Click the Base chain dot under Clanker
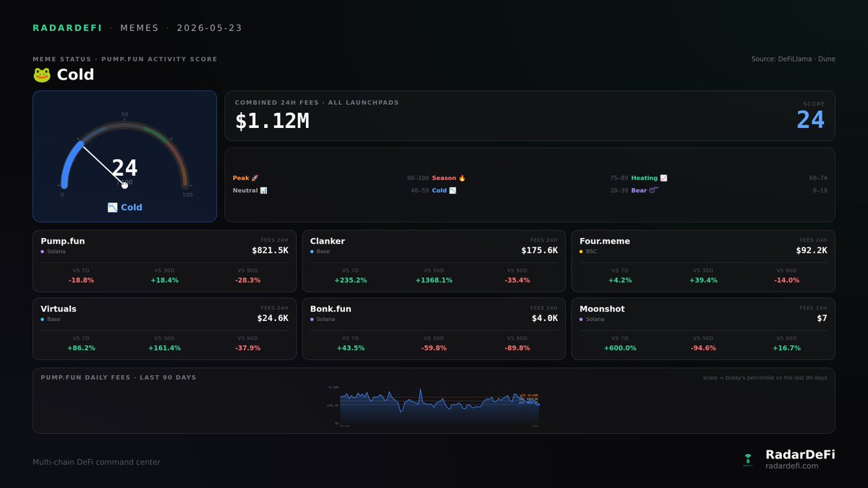This screenshot has height=488, width=868. coord(312,252)
